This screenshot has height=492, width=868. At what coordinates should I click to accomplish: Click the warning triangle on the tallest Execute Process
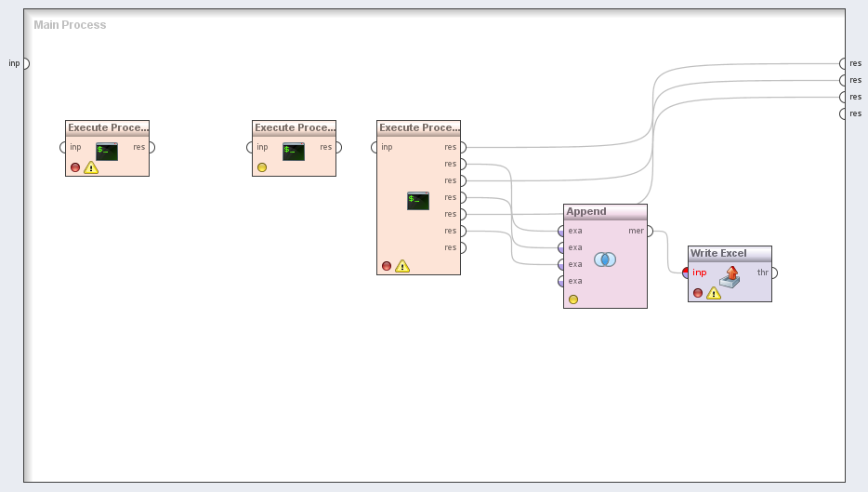[x=402, y=266]
